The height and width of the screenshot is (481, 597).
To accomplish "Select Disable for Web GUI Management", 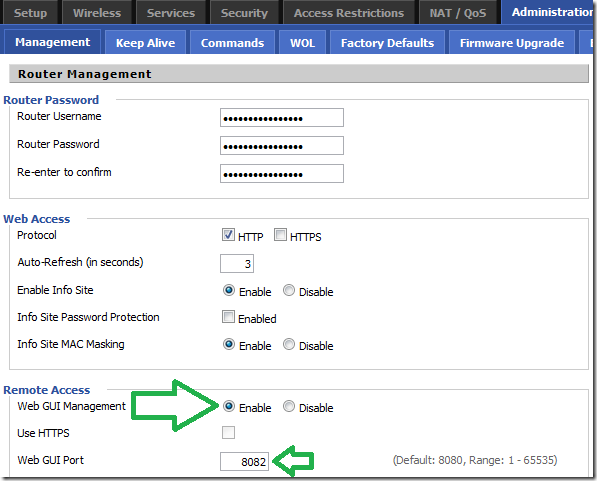I will click(289, 406).
